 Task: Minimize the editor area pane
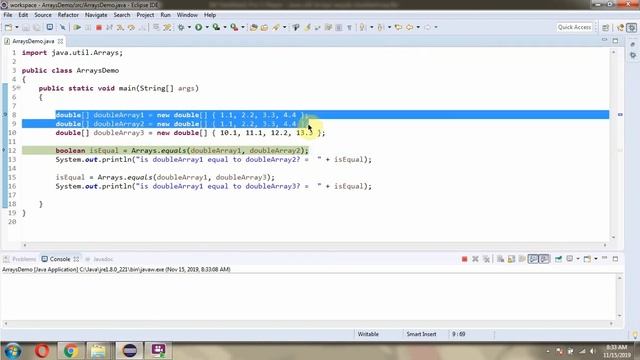tap(604, 40)
